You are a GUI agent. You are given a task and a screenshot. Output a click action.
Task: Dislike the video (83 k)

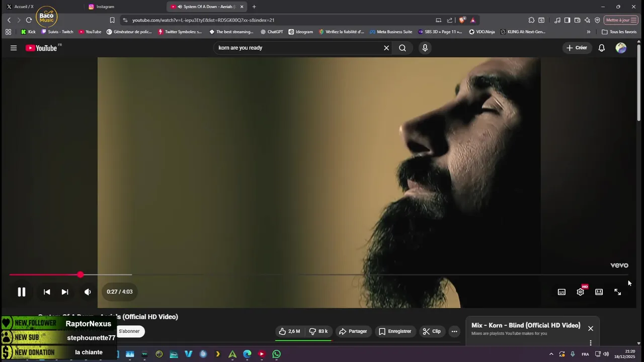(x=318, y=331)
